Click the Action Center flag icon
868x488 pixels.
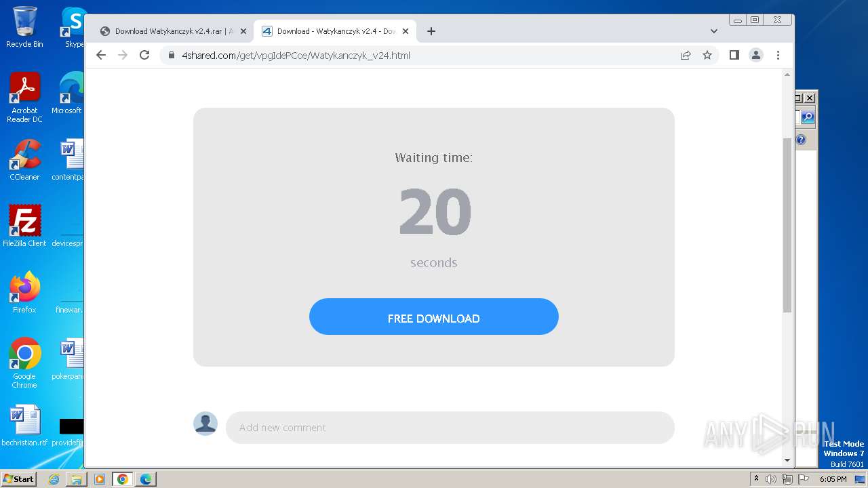[804, 479]
